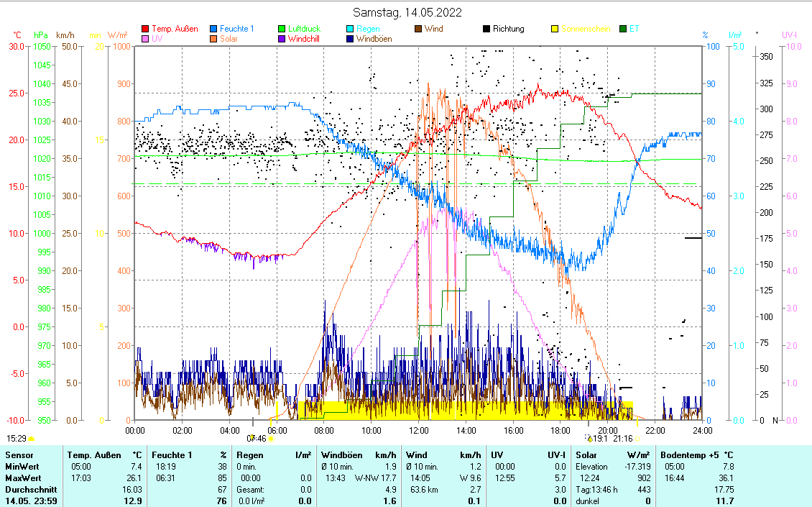Click the Bodentemp +5 column header
The image size is (812, 507).
(688, 455)
